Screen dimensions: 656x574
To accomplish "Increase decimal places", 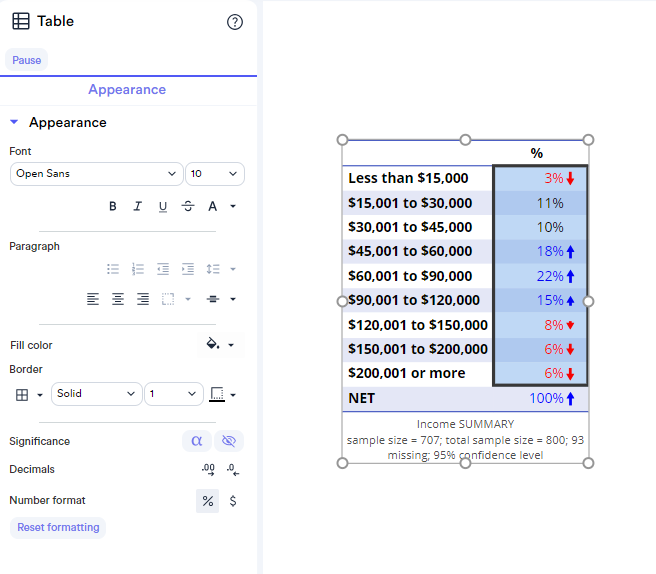I will coord(208,469).
